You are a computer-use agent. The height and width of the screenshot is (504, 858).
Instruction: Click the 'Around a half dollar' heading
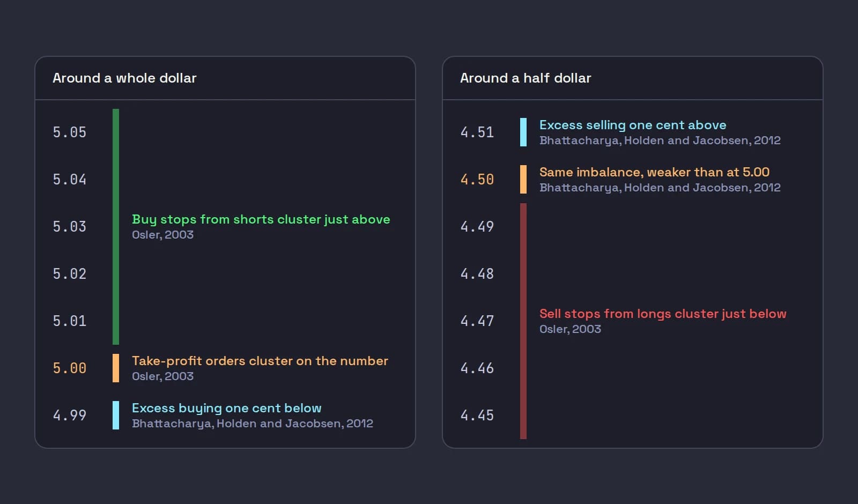click(x=526, y=78)
